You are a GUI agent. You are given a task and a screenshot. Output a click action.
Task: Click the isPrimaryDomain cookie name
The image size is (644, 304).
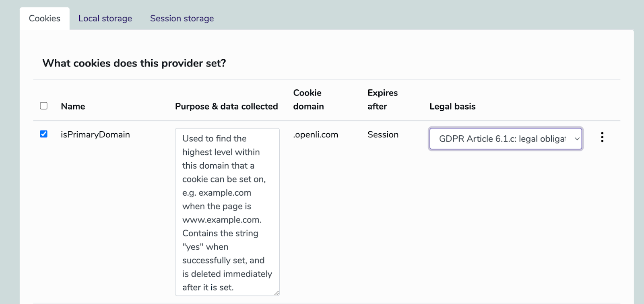[95, 134]
